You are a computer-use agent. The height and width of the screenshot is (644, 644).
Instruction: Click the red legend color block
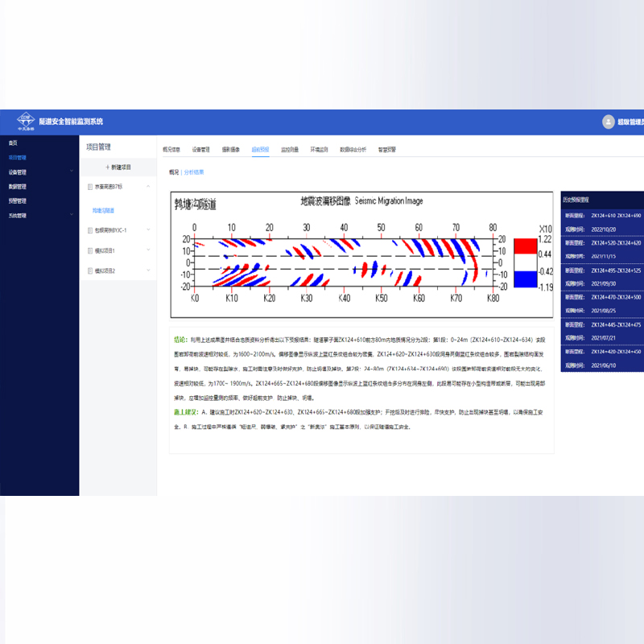(526, 246)
